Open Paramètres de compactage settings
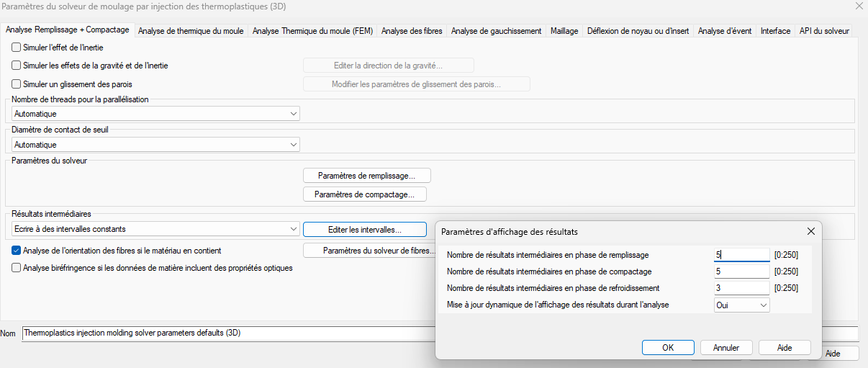 click(365, 194)
